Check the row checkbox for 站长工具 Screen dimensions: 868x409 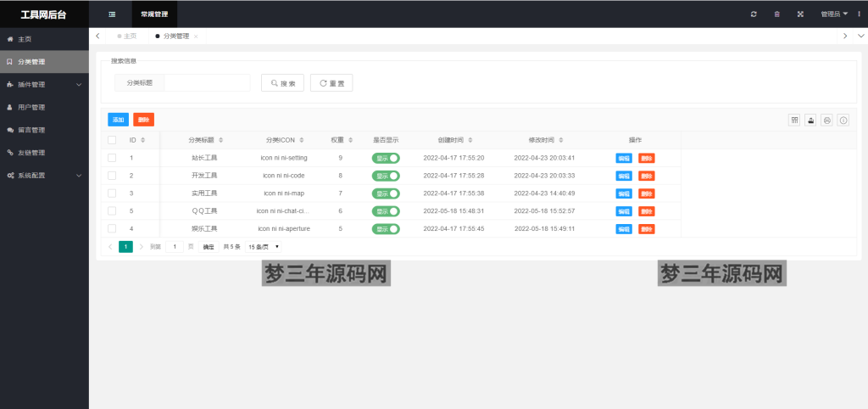click(x=112, y=158)
